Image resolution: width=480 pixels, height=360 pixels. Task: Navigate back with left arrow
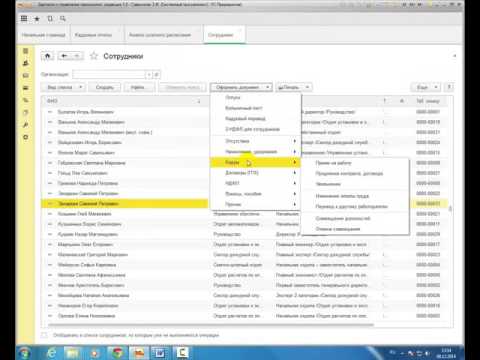64,56
